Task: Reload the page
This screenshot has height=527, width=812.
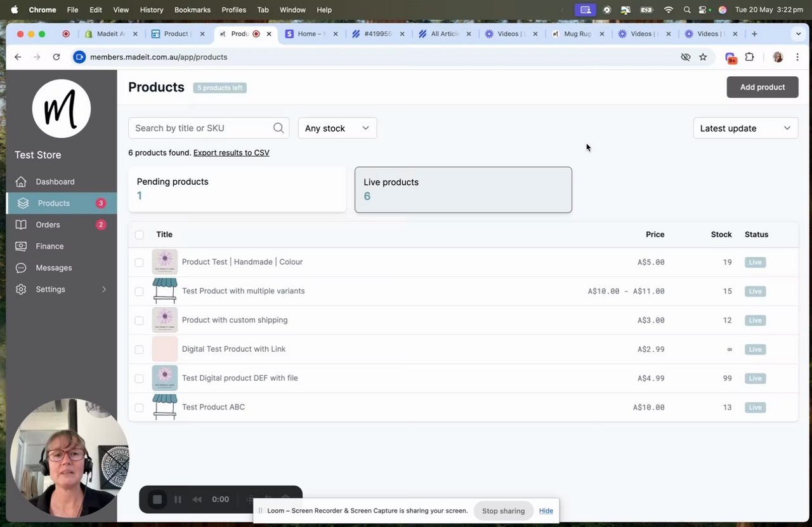Action: pyautogui.click(x=56, y=57)
